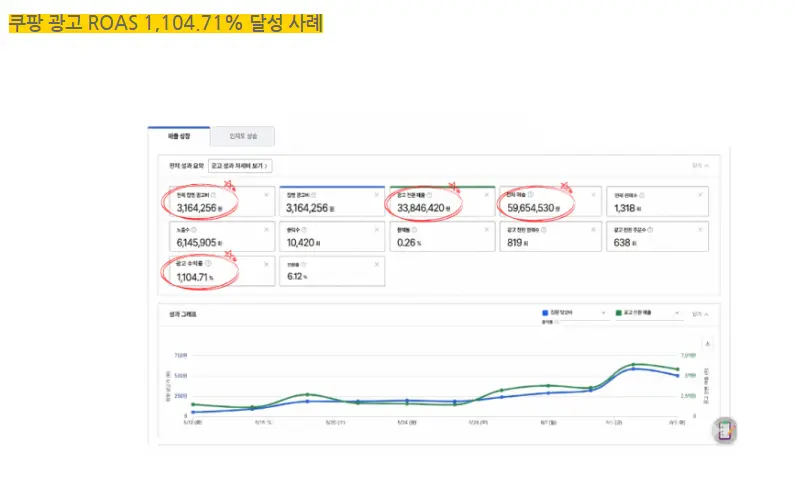This screenshot has width=801, height=491.
Task: Open info icon on 6.12% card
Action: [x=303, y=265]
